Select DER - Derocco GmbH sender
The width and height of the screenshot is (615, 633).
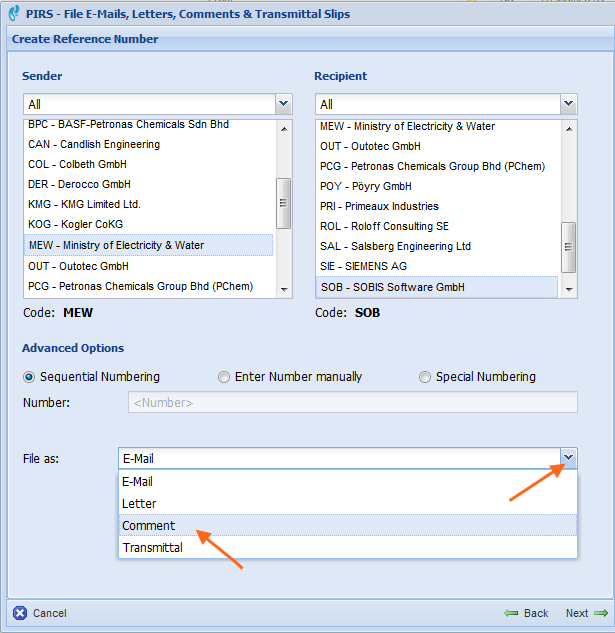(x=149, y=184)
